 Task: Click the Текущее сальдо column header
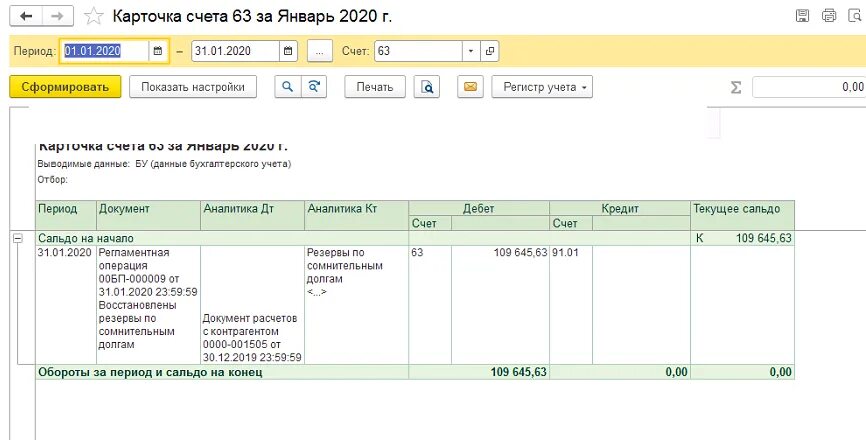(742, 215)
